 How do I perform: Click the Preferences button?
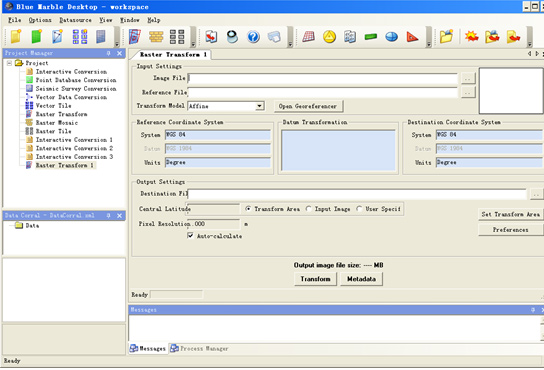(510, 230)
